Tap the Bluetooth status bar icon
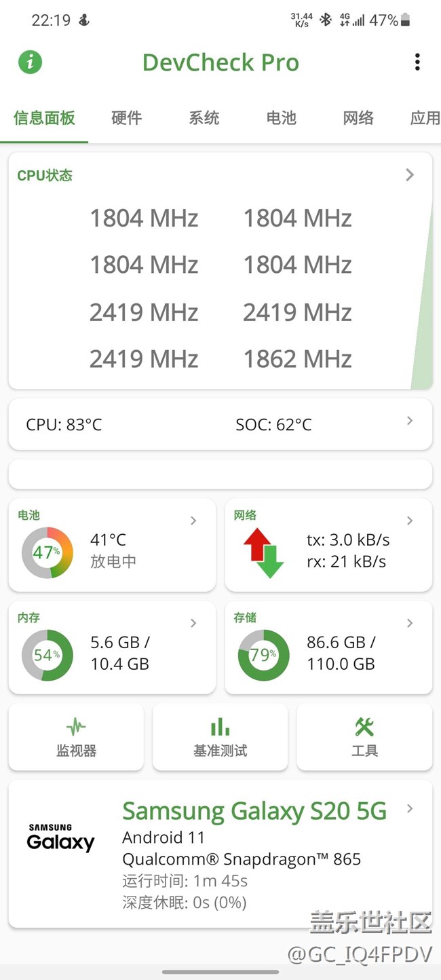This screenshot has height=980, width=441. point(326,20)
